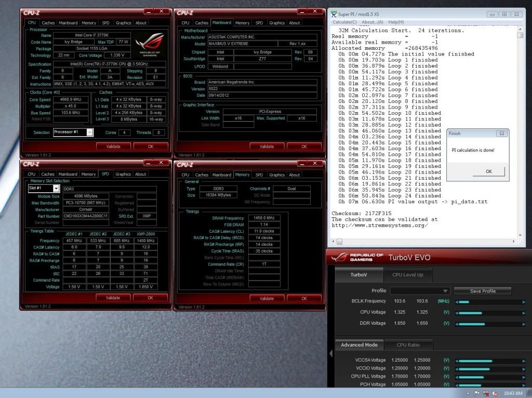Decrease CPU PLL Voltage with left arrow
Screen dimensions: 532x398
457,377
